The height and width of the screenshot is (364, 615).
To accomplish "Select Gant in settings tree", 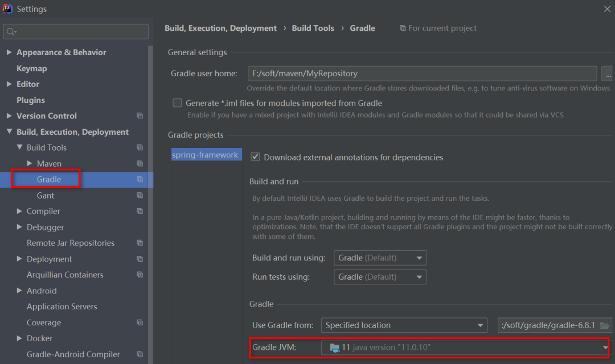I will [46, 195].
